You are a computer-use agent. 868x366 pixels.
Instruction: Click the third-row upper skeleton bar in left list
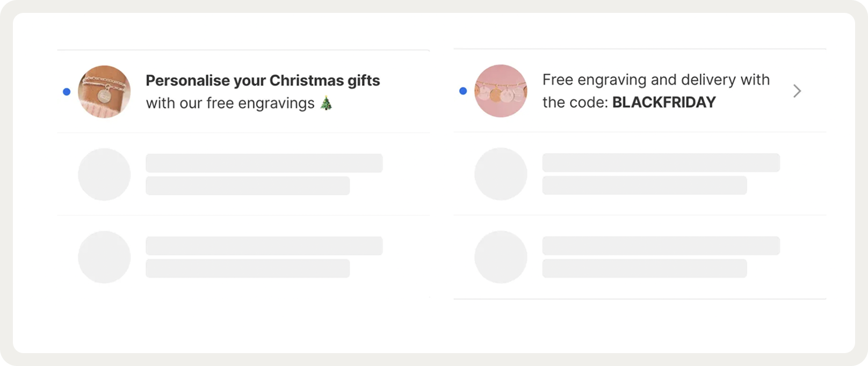pos(264,246)
